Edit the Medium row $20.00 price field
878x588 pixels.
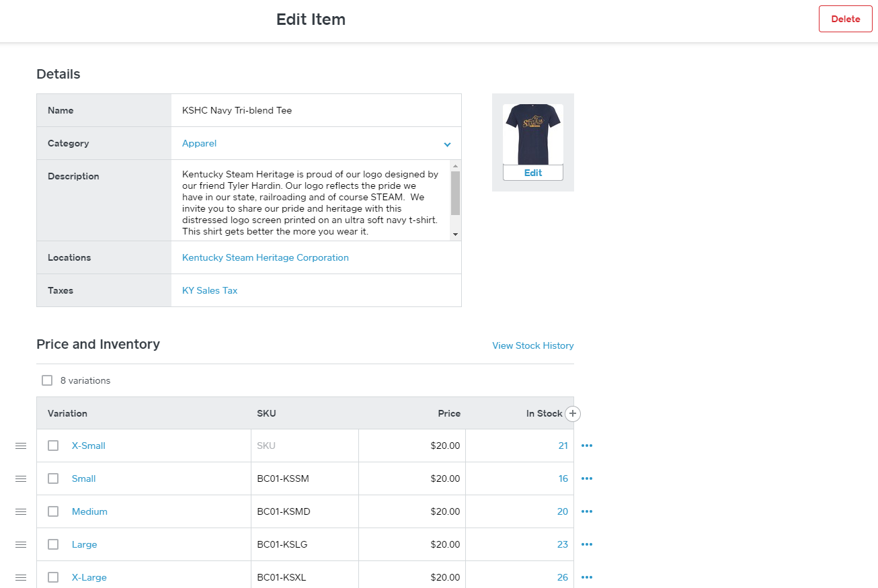point(412,511)
